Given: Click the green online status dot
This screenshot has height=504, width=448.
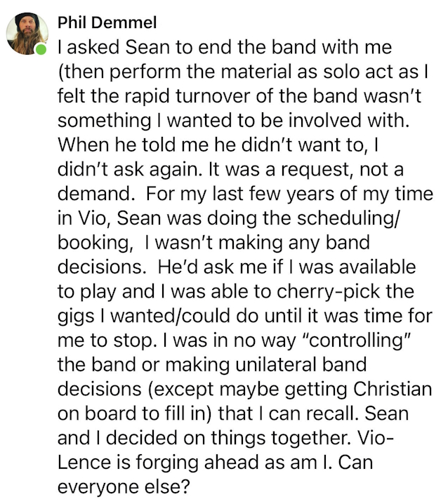Looking at the screenshot, I should tap(41, 50).
